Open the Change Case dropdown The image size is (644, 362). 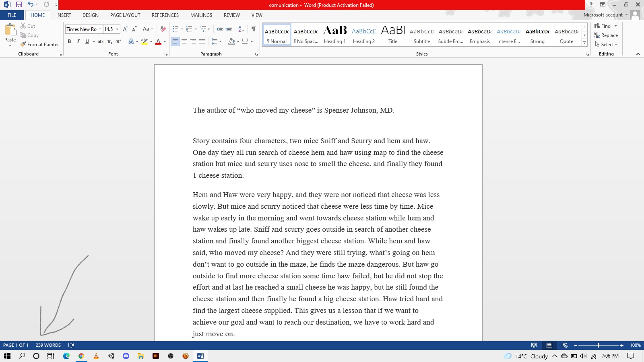click(148, 29)
